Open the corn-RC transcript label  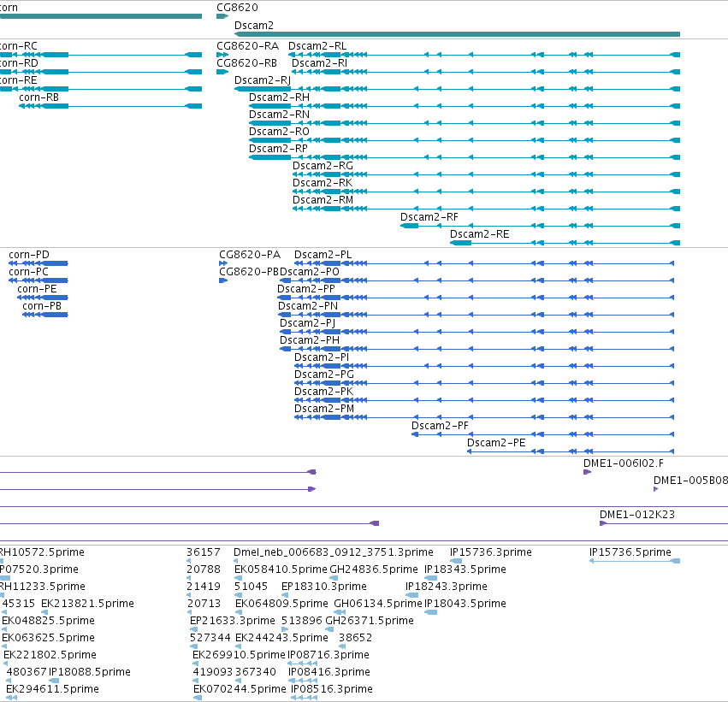(x=19, y=46)
